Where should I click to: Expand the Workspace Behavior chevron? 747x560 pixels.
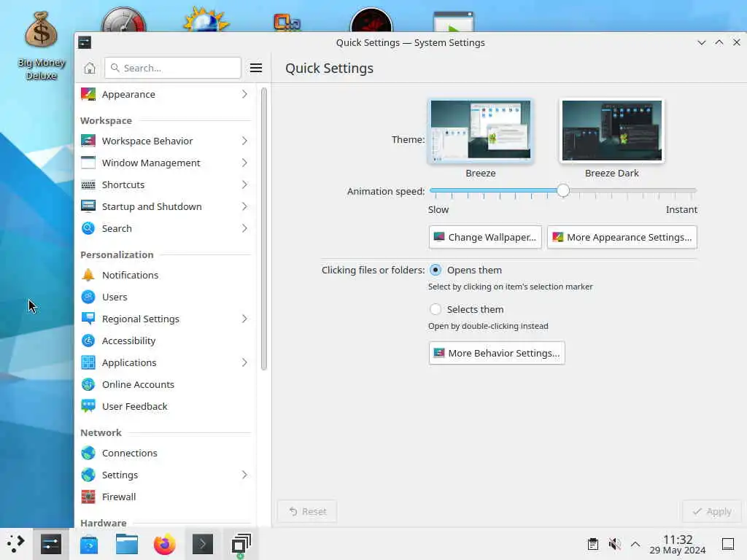[244, 141]
